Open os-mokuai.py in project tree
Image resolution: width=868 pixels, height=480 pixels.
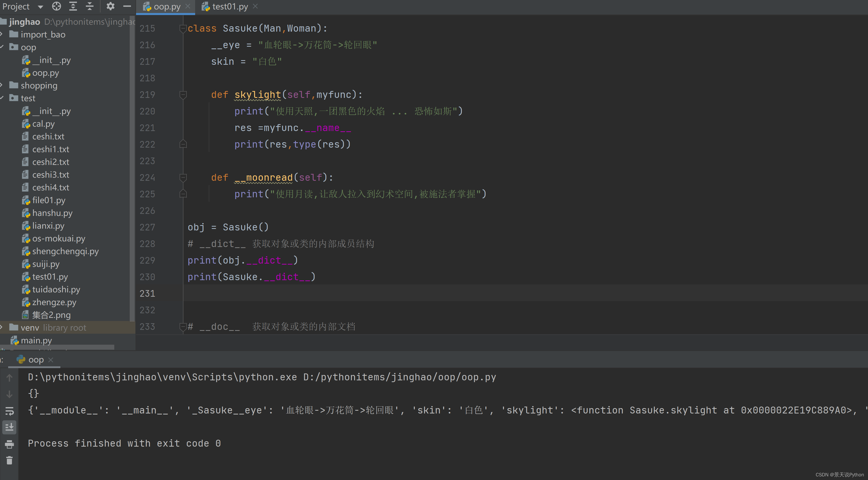point(59,239)
